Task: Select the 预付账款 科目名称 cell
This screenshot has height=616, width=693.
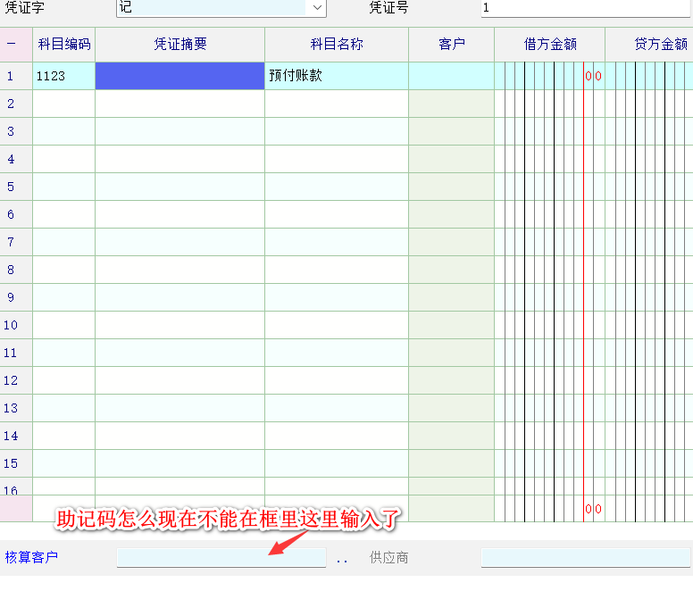Action: (x=337, y=76)
